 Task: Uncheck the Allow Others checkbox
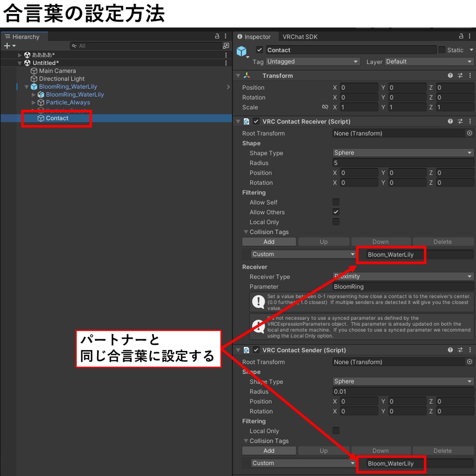click(x=336, y=212)
